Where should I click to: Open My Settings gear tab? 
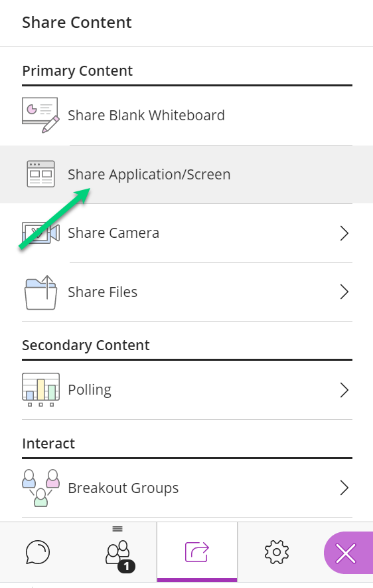[x=276, y=552]
